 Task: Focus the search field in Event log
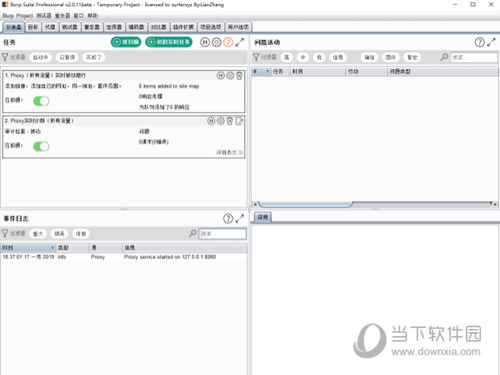coord(222,234)
